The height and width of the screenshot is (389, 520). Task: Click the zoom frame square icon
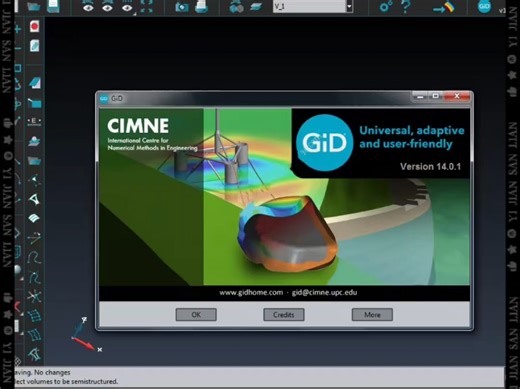pyautogui.click(x=18, y=68)
